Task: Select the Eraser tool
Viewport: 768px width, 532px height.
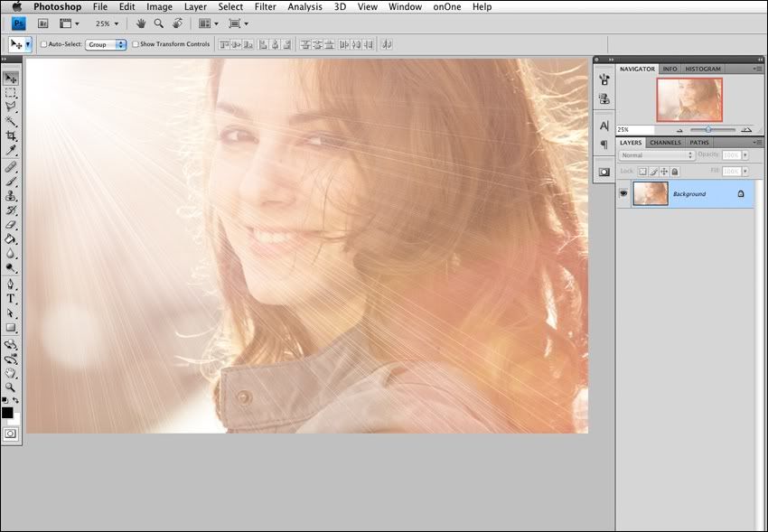Action: (x=11, y=225)
